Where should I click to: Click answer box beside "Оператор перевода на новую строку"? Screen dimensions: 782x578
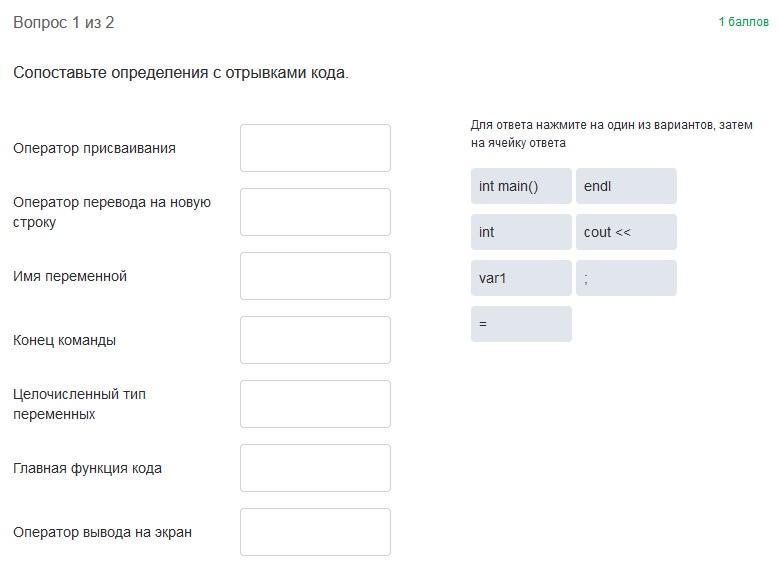tap(315, 212)
